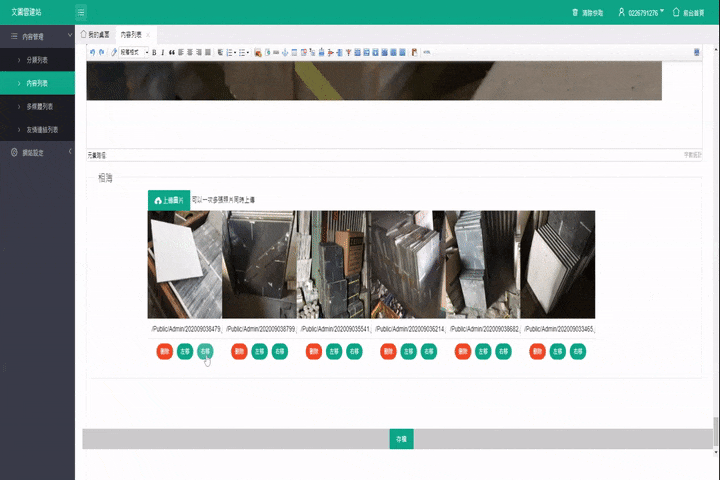Select the white tile thumbnail above path 038479
720x480 pixels.
(x=185, y=265)
